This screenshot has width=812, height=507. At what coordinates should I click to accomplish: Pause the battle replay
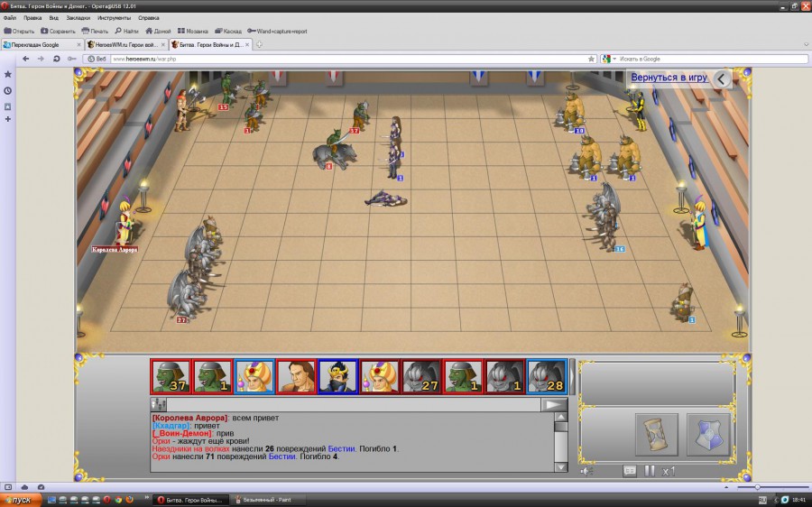click(650, 471)
